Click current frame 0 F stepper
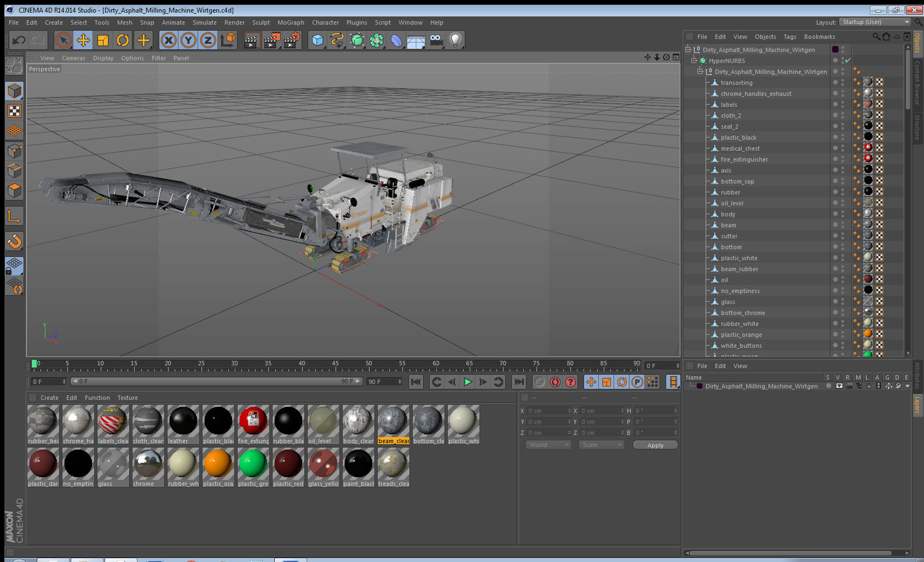 pyautogui.click(x=64, y=381)
